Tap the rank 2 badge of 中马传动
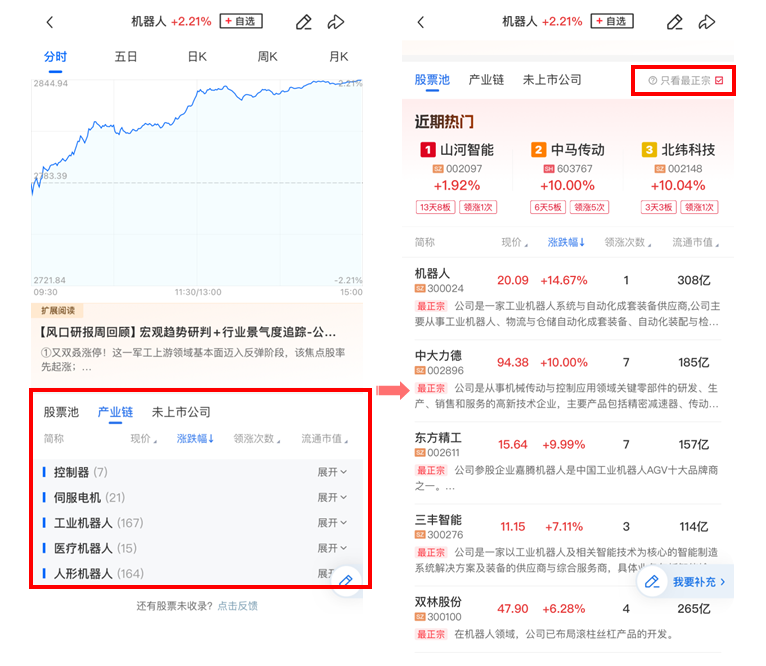Viewport: 766px width, 666px height. [538, 150]
